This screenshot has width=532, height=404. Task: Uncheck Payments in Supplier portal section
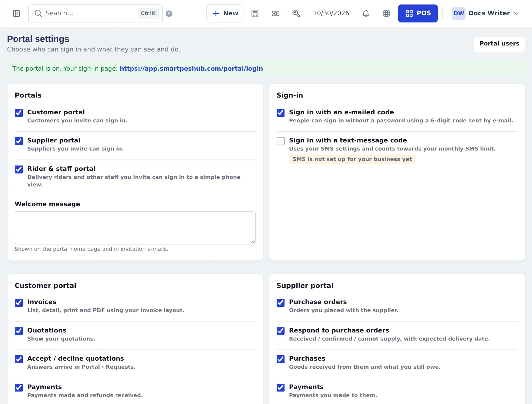pyautogui.click(x=281, y=388)
